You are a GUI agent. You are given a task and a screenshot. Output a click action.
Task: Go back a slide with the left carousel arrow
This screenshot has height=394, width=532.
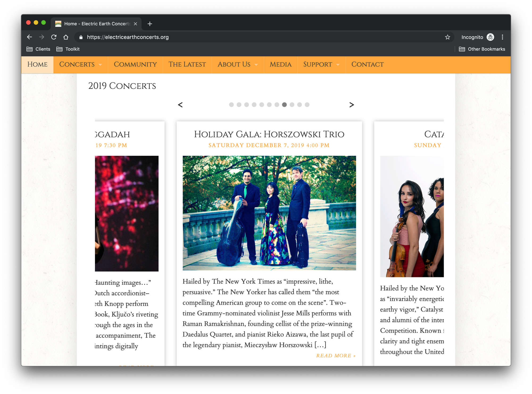point(180,105)
